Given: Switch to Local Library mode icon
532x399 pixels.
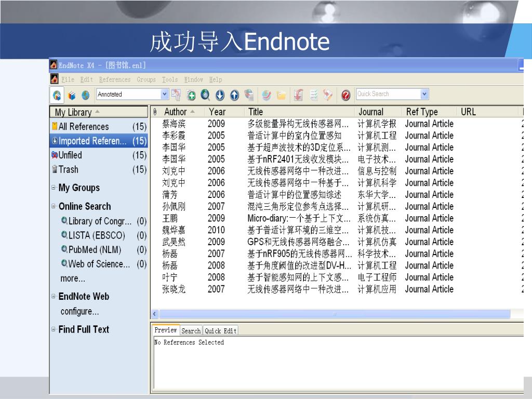Looking at the screenshot, I should pyautogui.click(x=72, y=96).
